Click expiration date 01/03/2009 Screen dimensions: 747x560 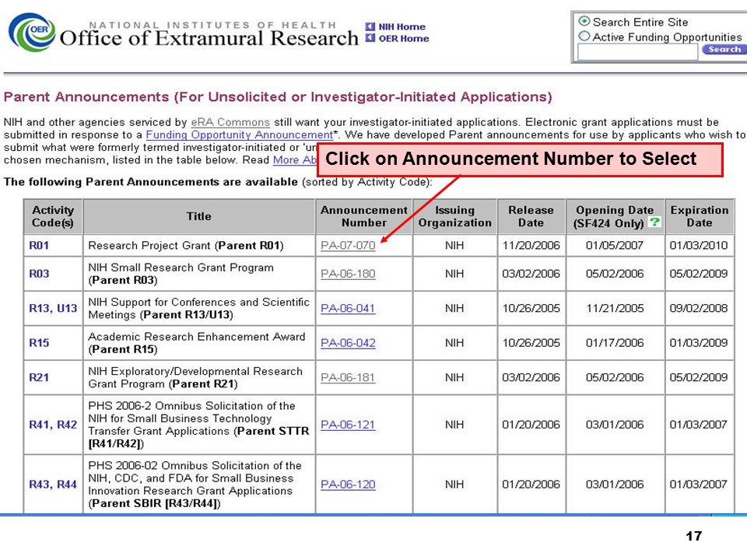click(699, 343)
